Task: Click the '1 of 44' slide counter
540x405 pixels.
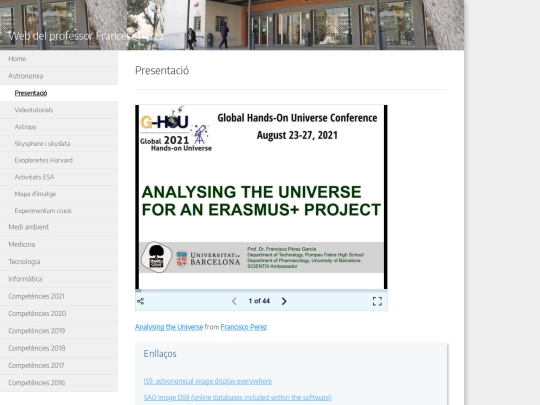Action: click(x=259, y=301)
